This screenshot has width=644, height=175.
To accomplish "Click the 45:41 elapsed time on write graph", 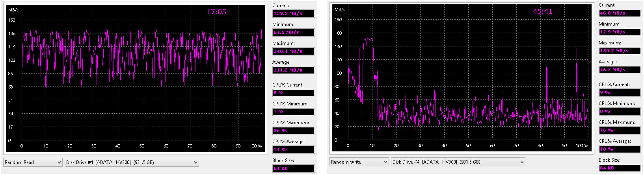I will click(542, 11).
